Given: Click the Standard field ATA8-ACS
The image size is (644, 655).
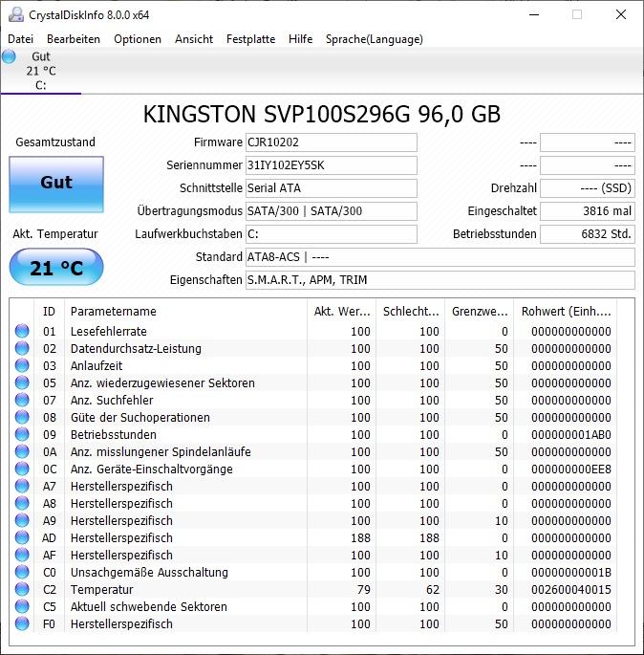Looking at the screenshot, I should pos(440,257).
